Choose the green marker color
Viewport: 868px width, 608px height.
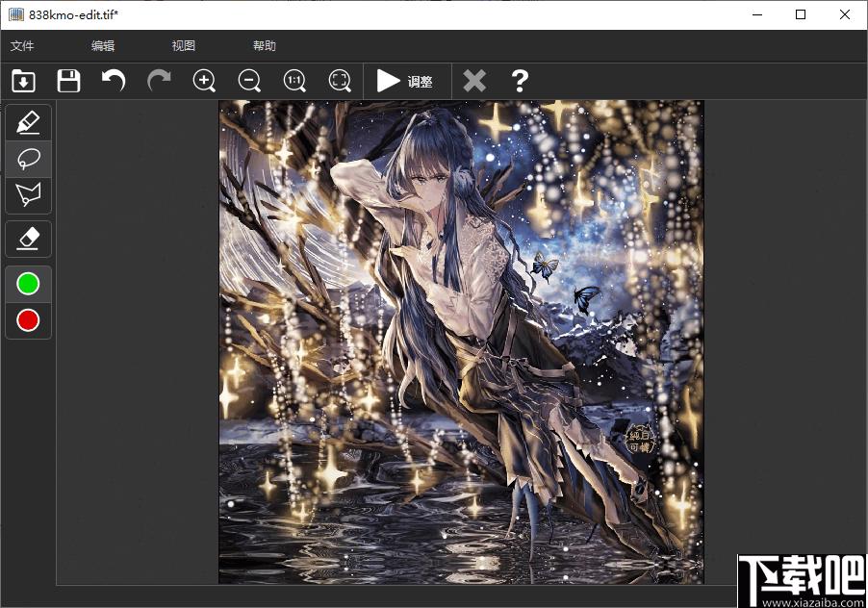[x=28, y=284]
